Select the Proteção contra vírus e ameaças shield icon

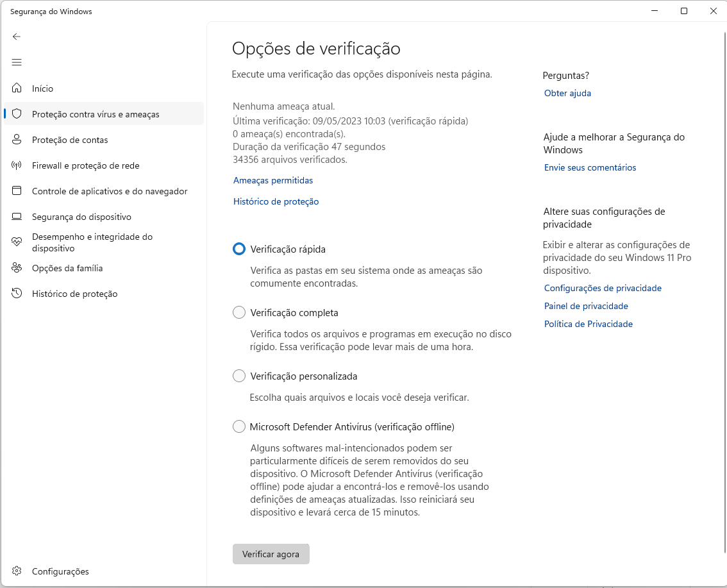pos(17,113)
